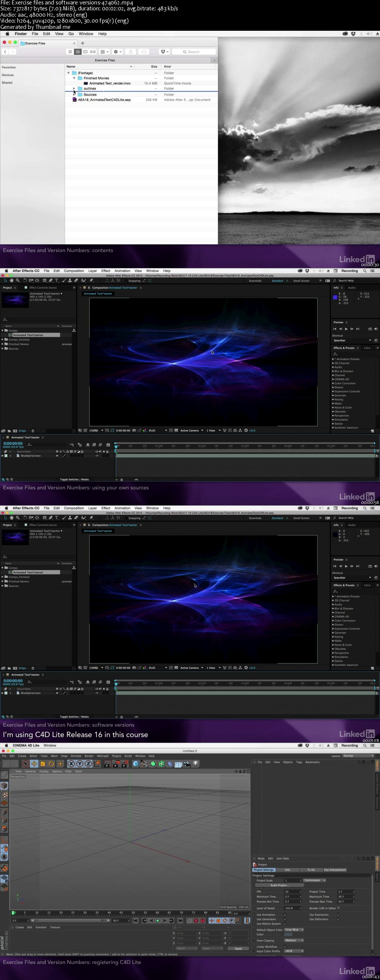
Task: Click go to start of timeline in Cinema 4D
Action: point(135,921)
